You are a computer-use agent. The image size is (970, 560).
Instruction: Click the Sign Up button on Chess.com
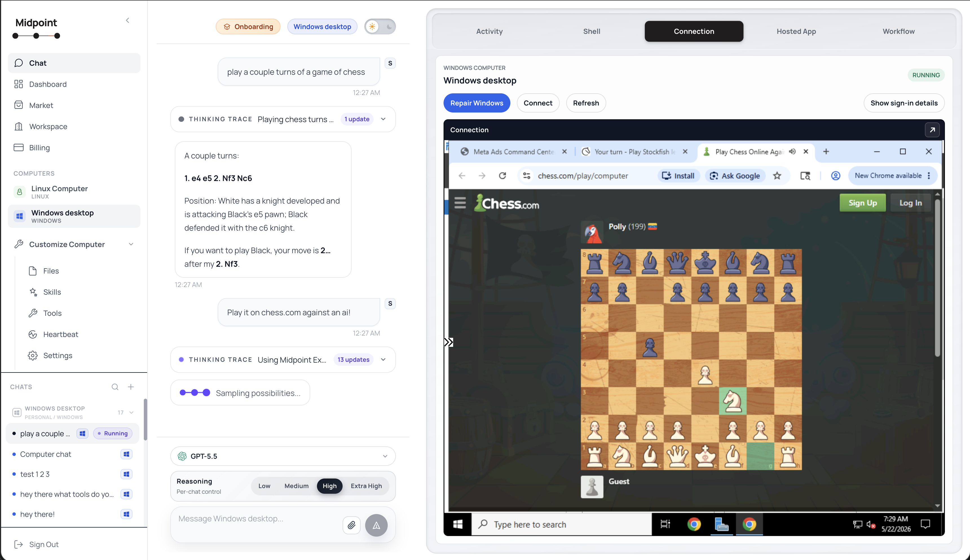point(862,203)
